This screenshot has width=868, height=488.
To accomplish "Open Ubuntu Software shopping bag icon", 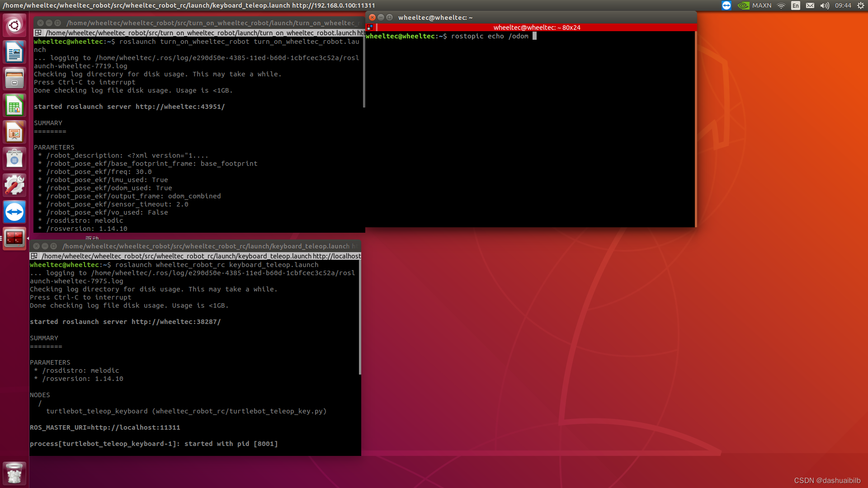I will (14, 159).
